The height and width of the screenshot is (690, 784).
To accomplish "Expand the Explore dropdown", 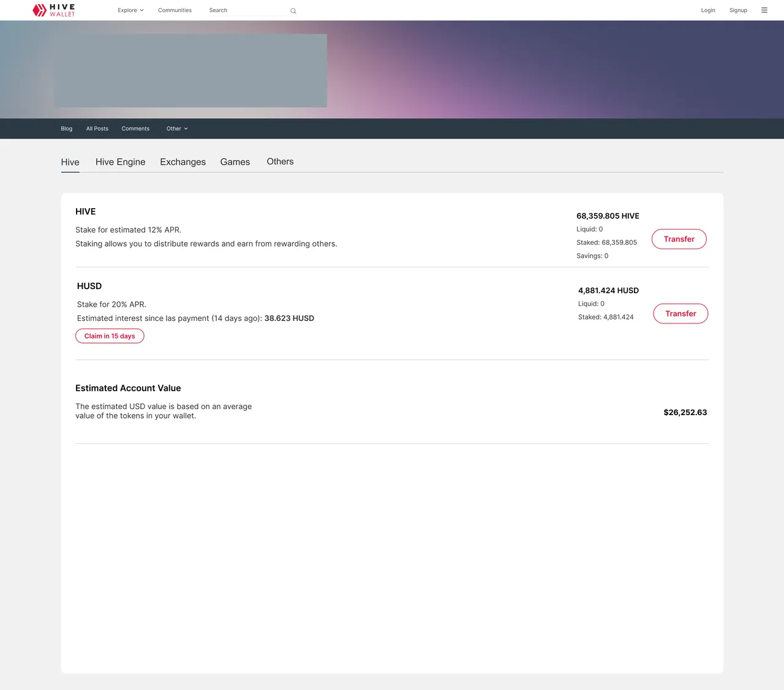I will (130, 10).
